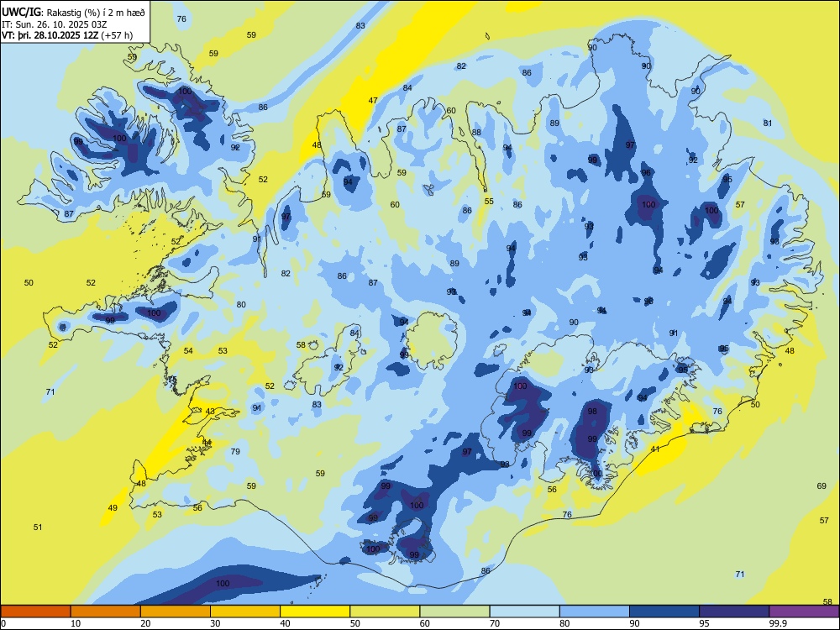840x630 pixels.
Task: Click the humidity value '51' on the map
Action: (x=38, y=528)
